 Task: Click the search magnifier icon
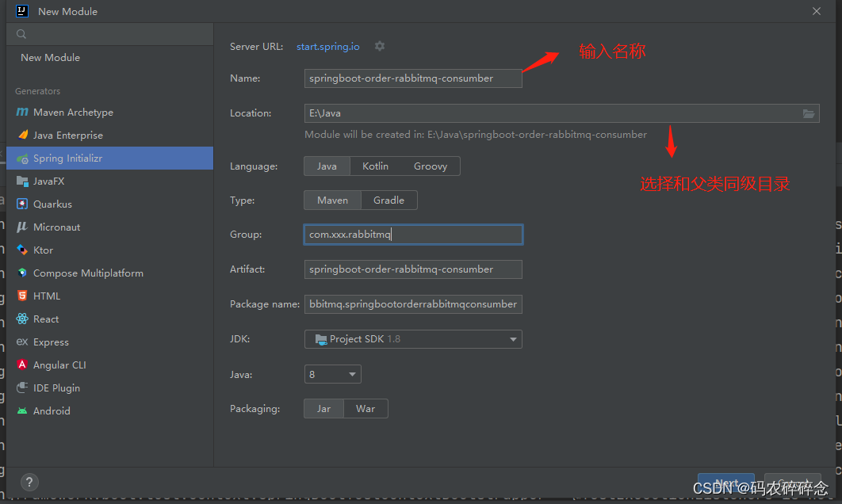pos(21,34)
